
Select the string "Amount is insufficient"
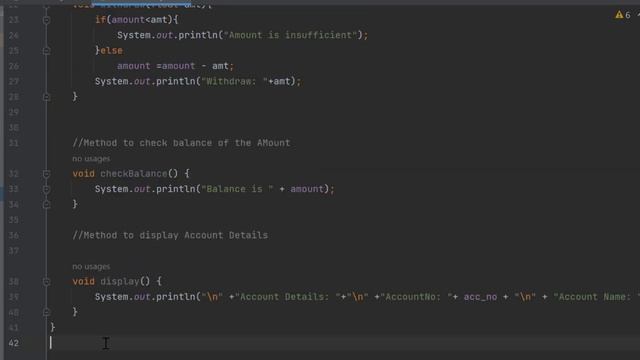tap(290, 35)
